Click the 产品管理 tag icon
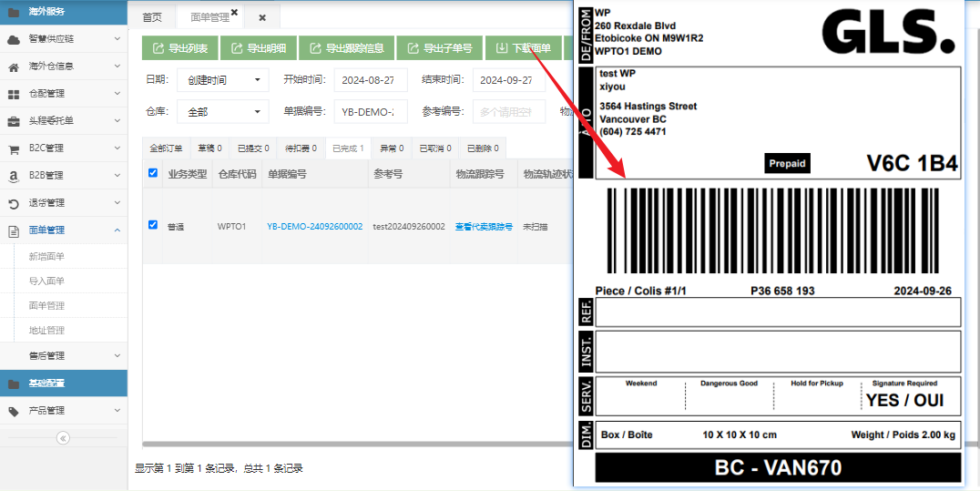Viewport: 980px width, 491px height. point(13,411)
